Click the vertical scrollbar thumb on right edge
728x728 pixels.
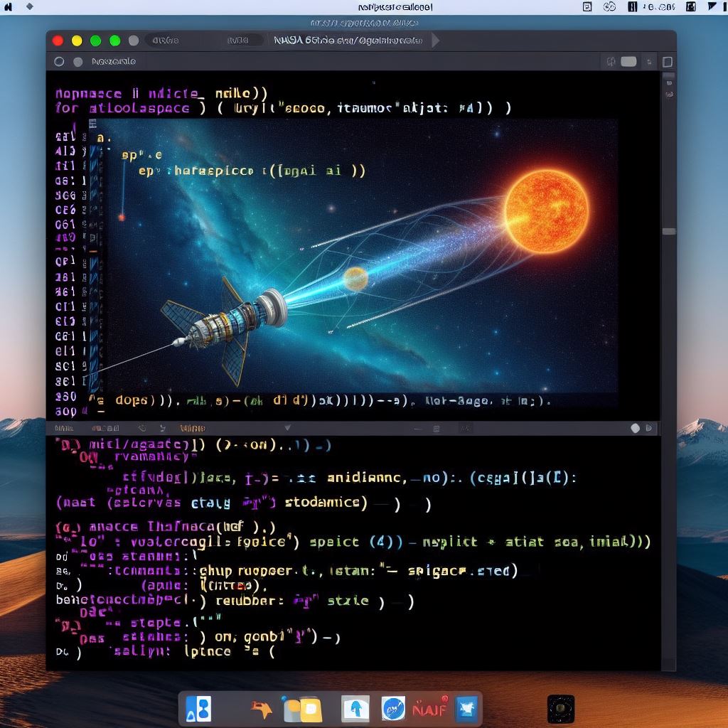point(668,231)
